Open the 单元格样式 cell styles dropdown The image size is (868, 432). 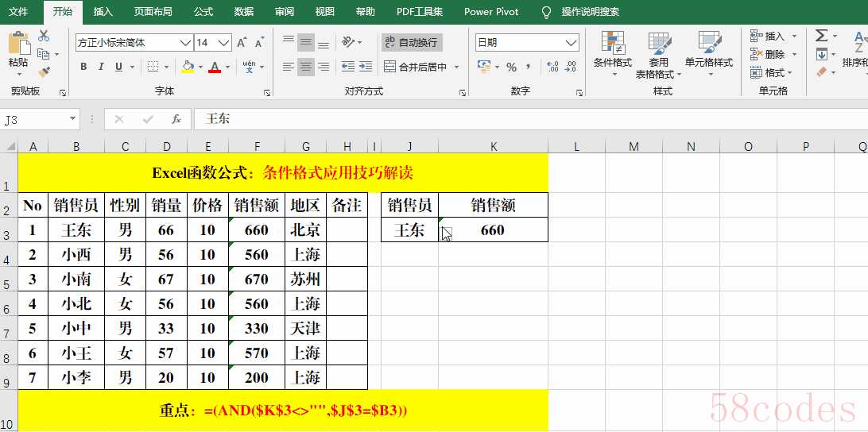click(x=709, y=54)
